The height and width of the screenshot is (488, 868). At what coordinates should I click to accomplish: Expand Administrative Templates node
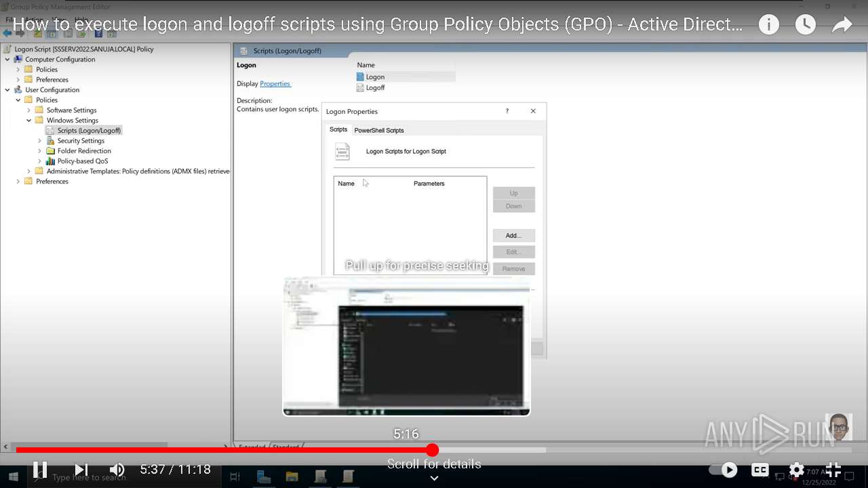click(x=29, y=171)
